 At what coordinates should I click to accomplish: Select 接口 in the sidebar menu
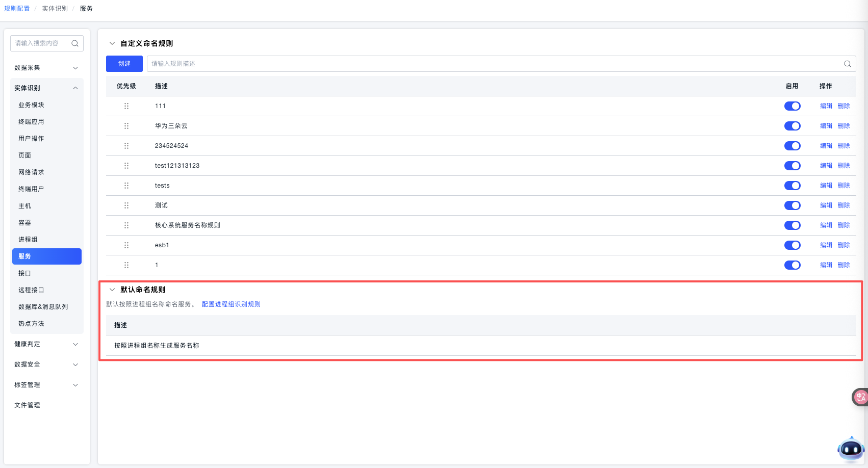coord(25,273)
